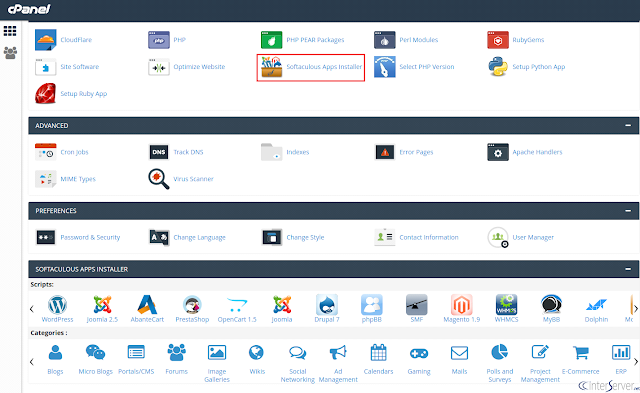Show more categories with right arrow
The width and height of the screenshot is (640, 393).
pos(636,362)
